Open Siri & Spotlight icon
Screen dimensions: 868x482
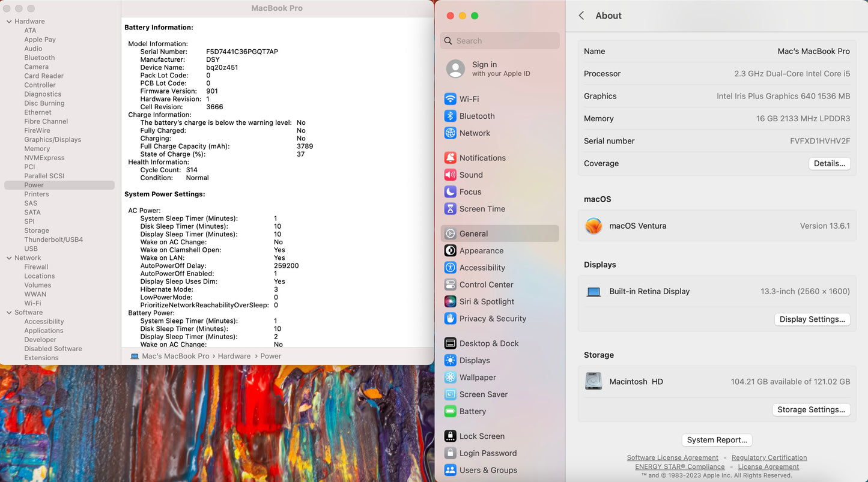450,302
